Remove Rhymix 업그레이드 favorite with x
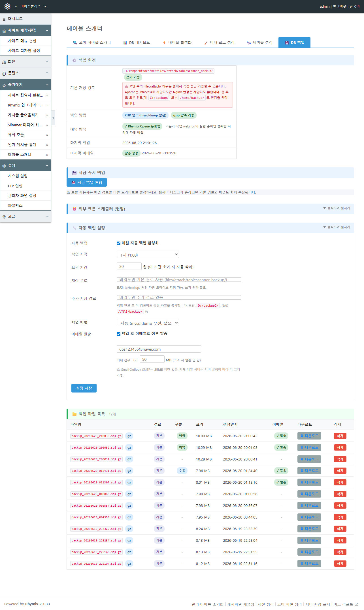The image size is (364, 610). click(47, 105)
